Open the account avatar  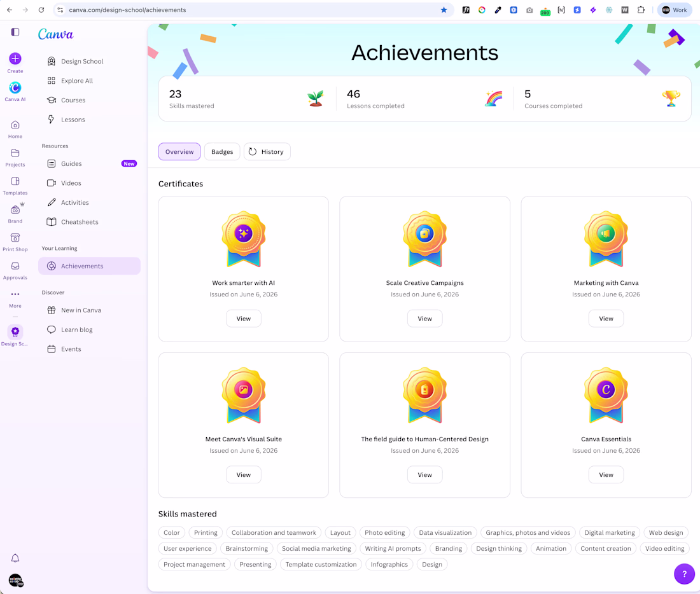pos(16,580)
